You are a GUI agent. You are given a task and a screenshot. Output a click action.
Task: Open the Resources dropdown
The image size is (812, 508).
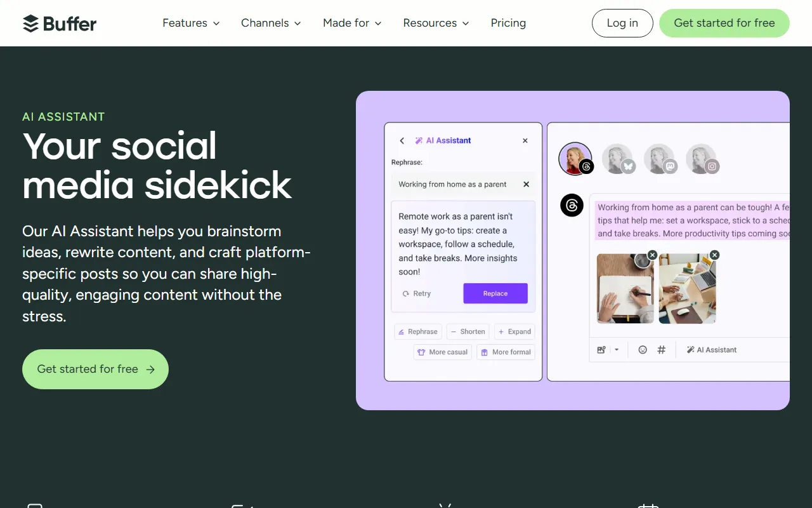click(436, 23)
